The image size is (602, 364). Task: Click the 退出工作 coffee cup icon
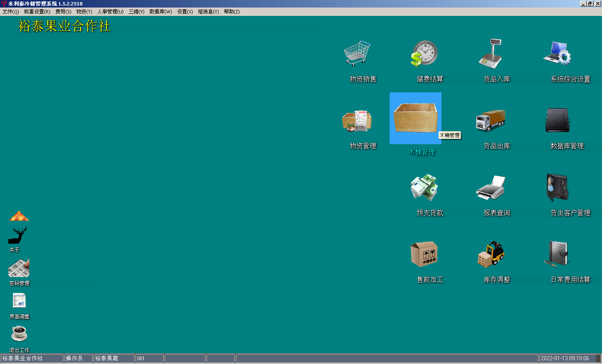[19, 334]
